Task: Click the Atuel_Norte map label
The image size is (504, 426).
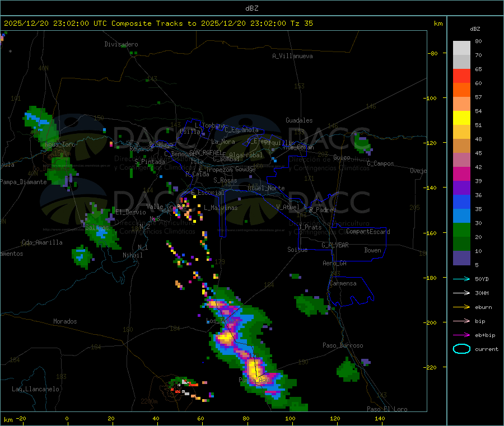Action: tap(266, 188)
